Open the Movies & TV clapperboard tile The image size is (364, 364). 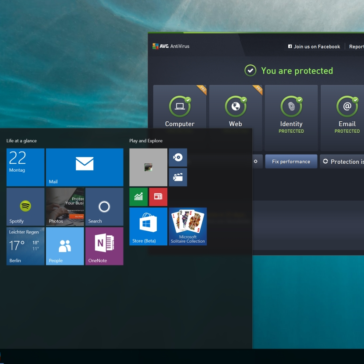178,177
